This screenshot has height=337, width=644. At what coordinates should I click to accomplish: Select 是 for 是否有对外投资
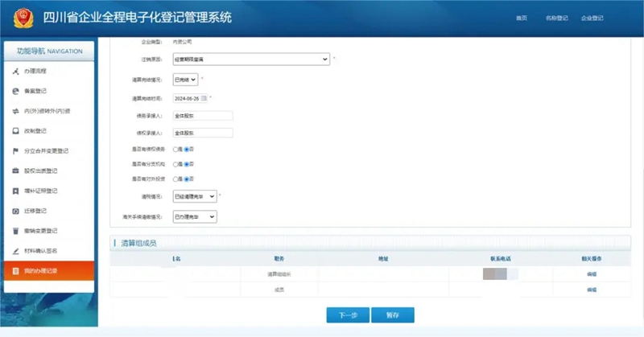tap(175, 179)
